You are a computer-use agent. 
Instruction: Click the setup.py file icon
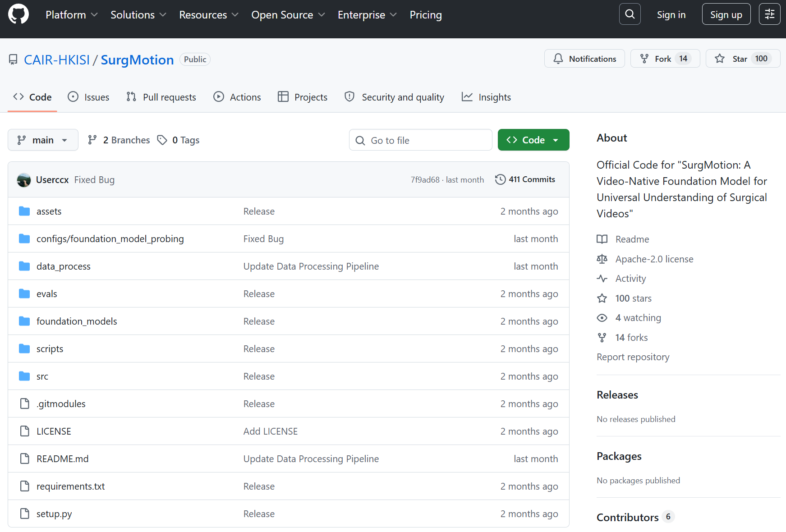pyautogui.click(x=25, y=514)
